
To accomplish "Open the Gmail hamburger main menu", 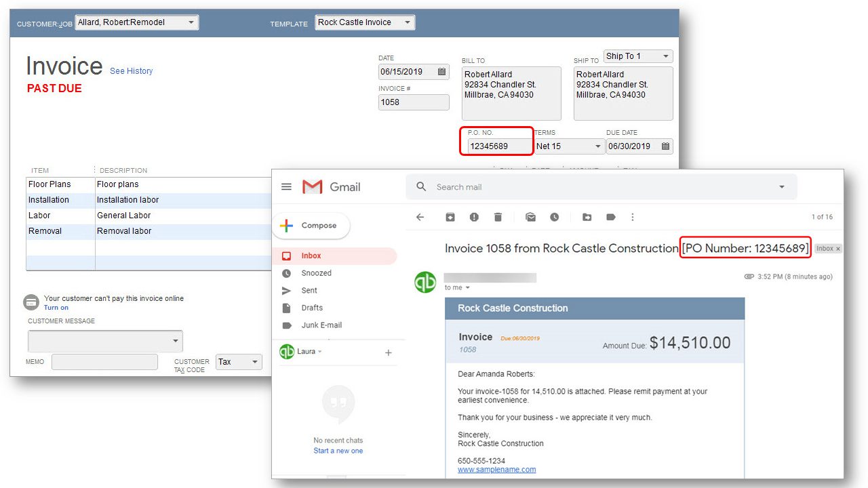I will pyautogui.click(x=287, y=187).
